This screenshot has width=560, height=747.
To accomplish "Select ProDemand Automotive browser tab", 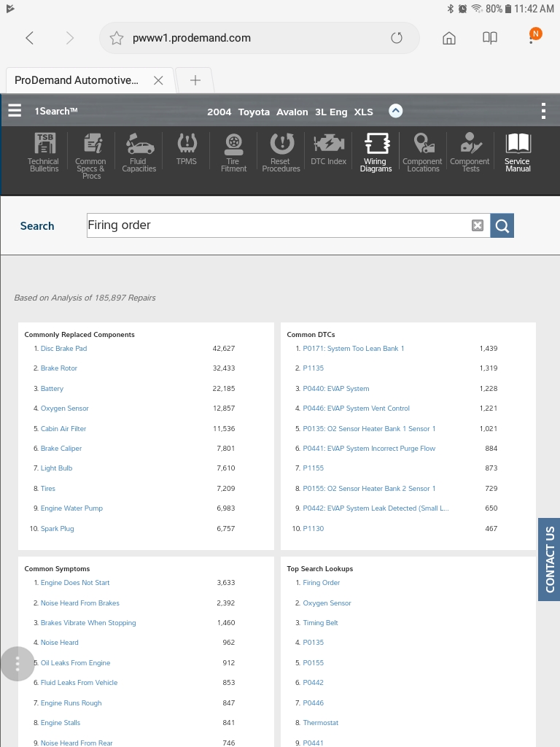I will point(77,80).
